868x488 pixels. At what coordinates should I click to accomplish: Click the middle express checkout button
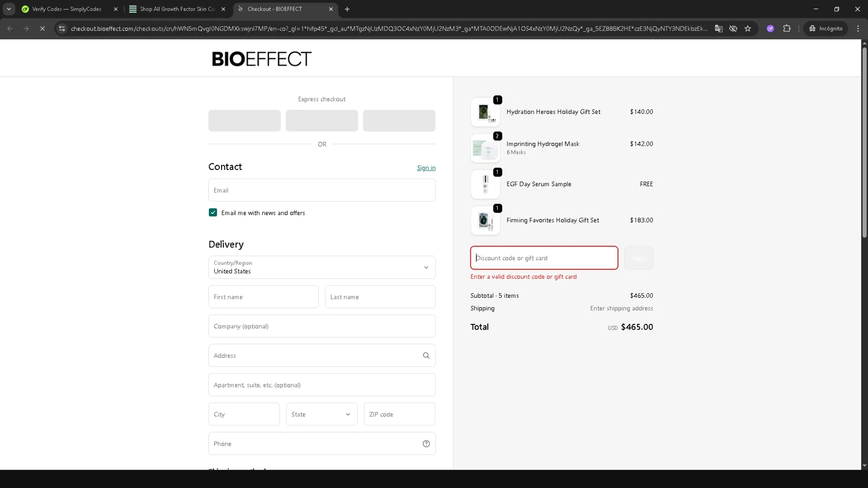click(x=322, y=121)
